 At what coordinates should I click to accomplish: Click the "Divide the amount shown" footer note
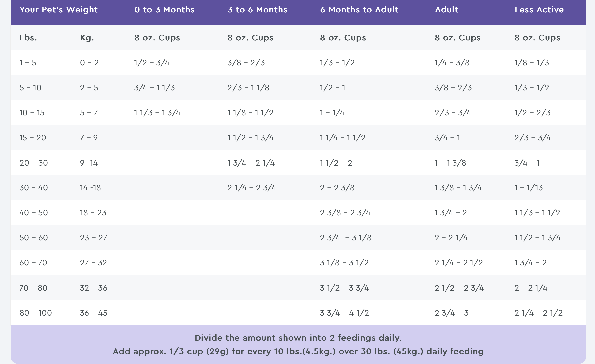coord(298,338)
